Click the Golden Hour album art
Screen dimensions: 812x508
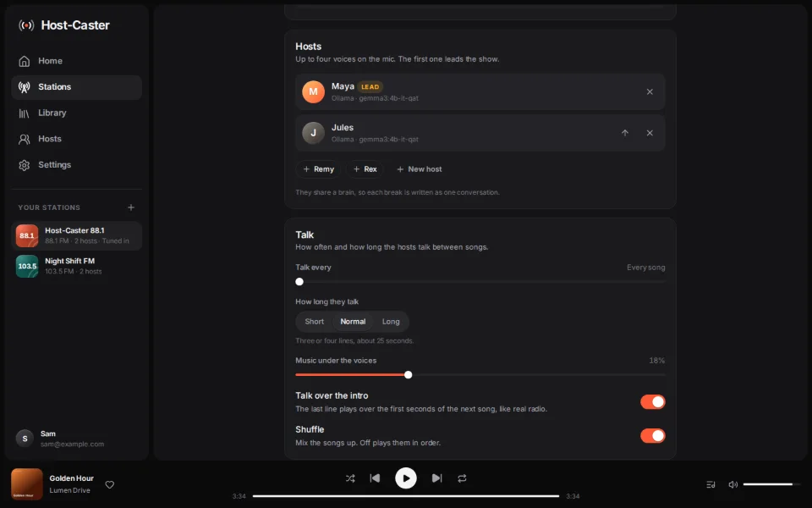[27, 484]
